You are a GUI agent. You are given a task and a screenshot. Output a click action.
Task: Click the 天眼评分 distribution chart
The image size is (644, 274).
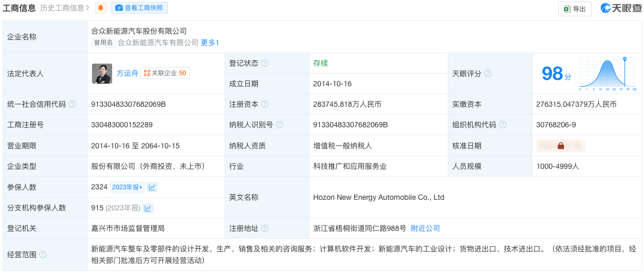(609, 74)
